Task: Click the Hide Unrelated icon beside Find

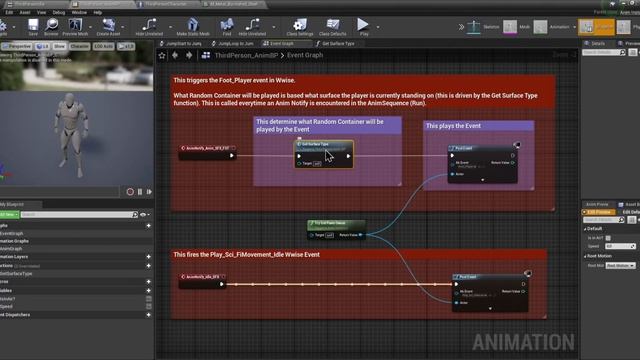Action: [252, 25]
